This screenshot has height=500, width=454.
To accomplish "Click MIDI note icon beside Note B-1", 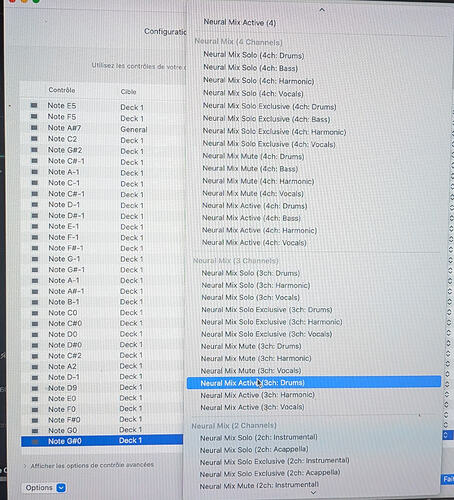I will coord(35,302).
